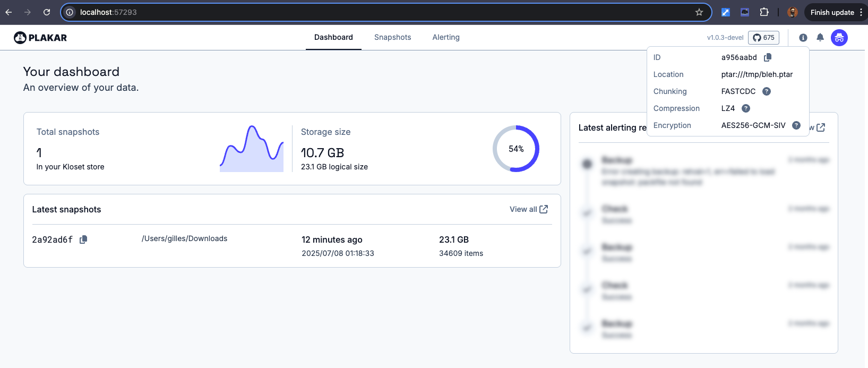Open the user avatar menu
The height and width of the screenshot is (368, 868).
coord(839,38)
